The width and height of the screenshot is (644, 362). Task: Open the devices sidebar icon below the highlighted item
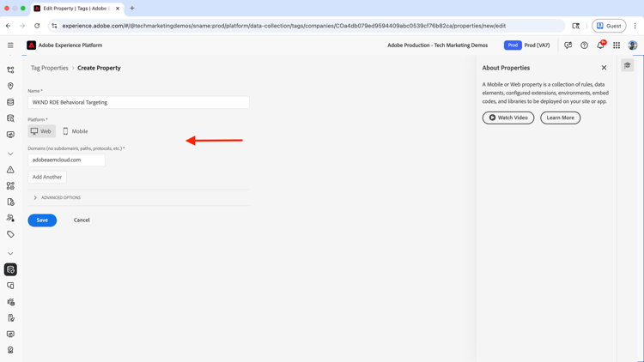pyautogui.click(x=10, y=286)
